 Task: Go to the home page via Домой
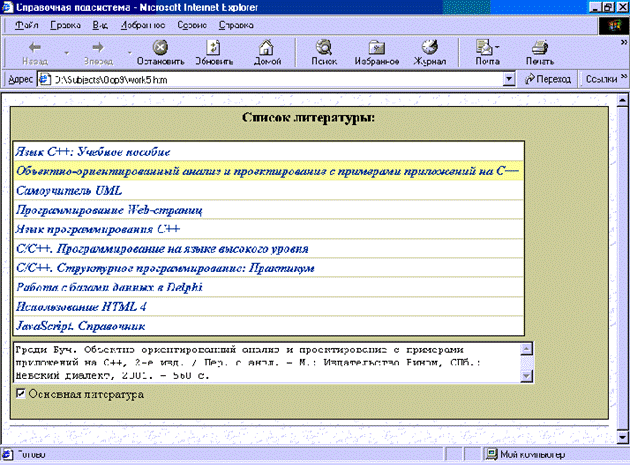267,51
